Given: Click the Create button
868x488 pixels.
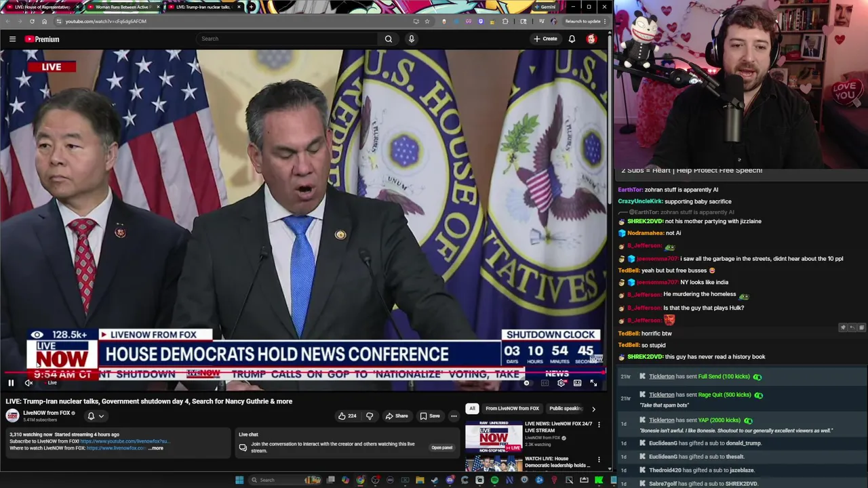Looking at the screenshot, I should pos(545,39).
